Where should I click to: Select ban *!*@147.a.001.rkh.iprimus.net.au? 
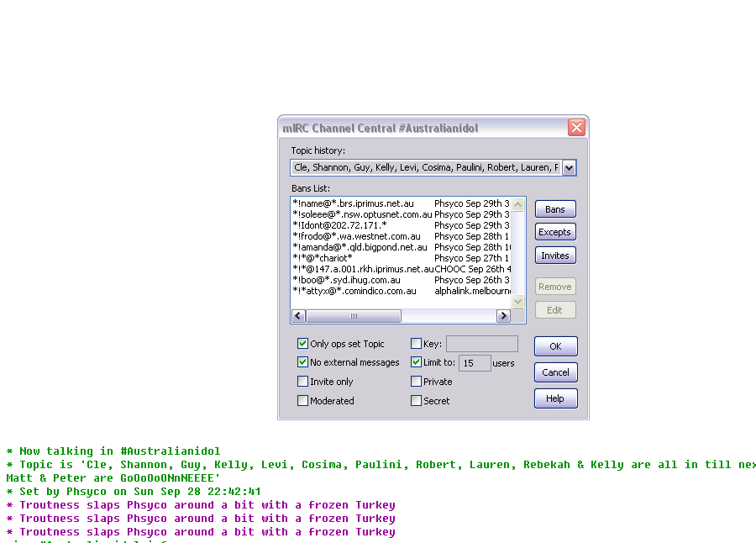click(x=402, y=269)
